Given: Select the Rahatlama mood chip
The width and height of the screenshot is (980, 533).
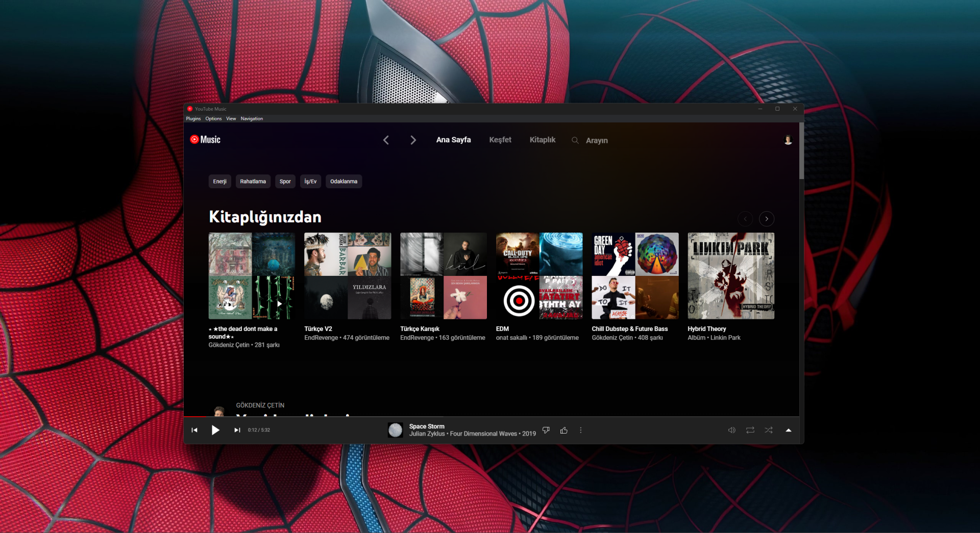Looking at the screenshot, I should [x=253, y=182].
